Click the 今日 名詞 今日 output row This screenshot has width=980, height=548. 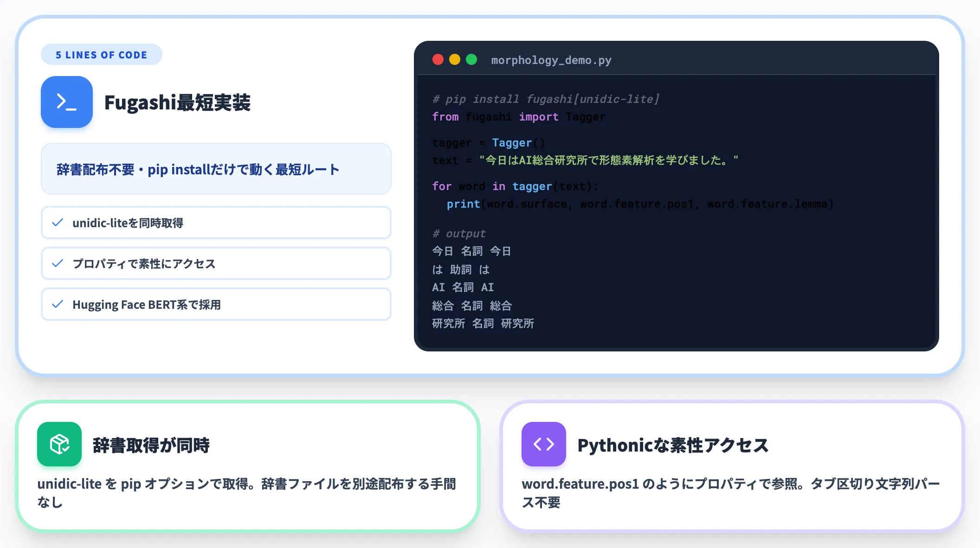click(x=471, y=251)
